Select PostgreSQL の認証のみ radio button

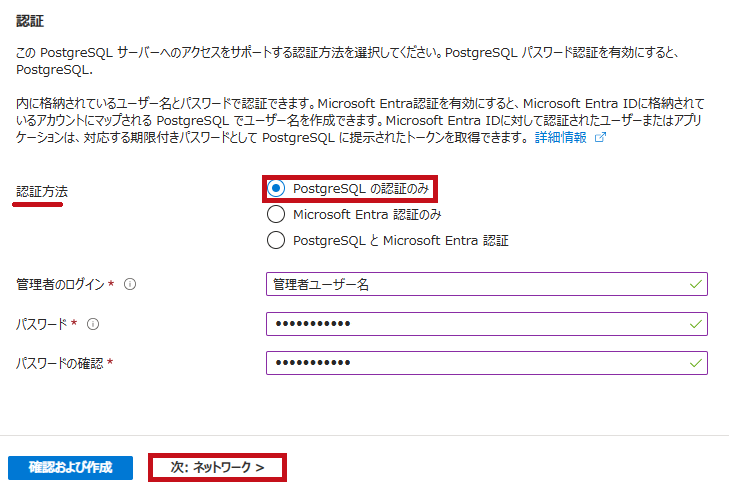(276, 188)
